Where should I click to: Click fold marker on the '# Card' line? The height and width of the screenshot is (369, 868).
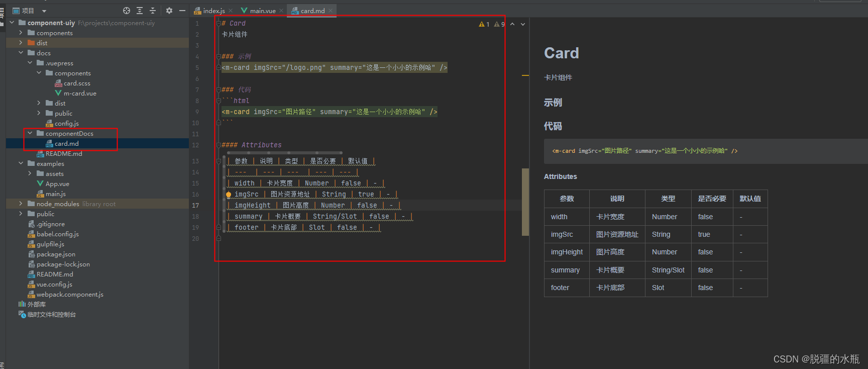click(x=219, y=23)
